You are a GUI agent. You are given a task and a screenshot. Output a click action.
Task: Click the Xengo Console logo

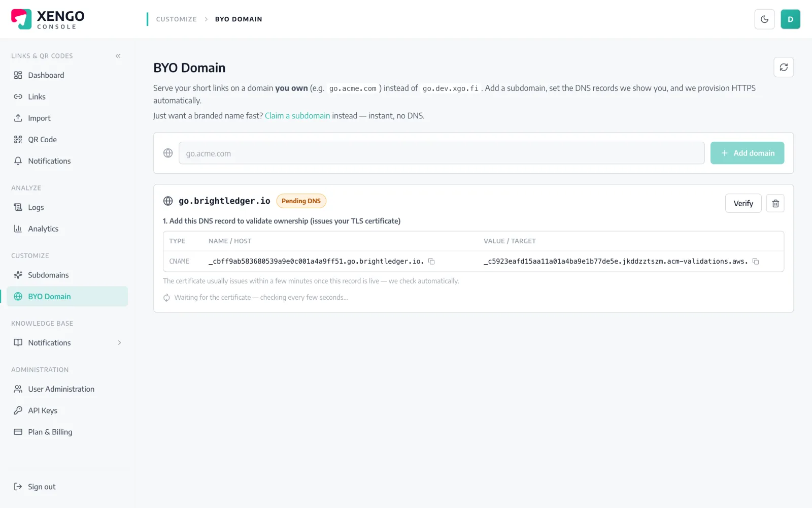(48, 19)
